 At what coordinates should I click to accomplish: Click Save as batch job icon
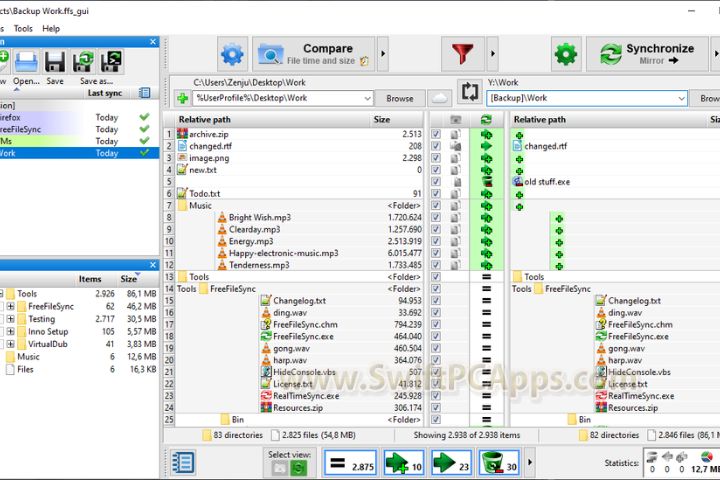coord(111,62)
